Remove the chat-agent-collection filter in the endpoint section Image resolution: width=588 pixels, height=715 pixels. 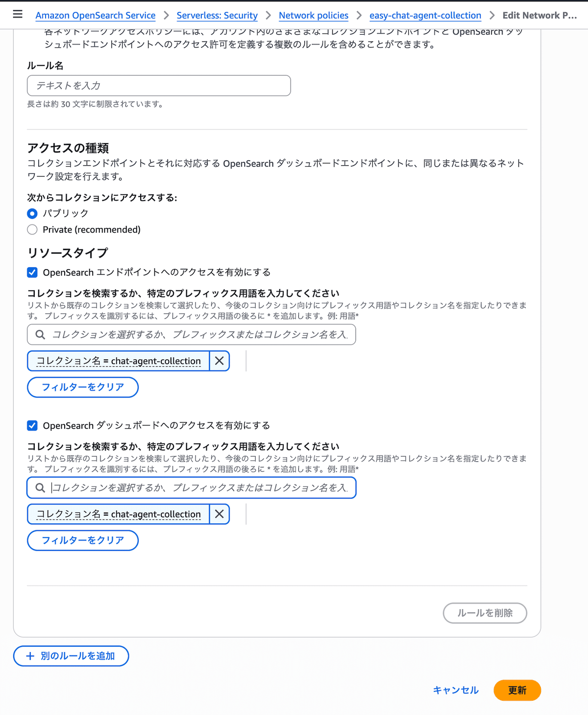click(x=219, y=361)
